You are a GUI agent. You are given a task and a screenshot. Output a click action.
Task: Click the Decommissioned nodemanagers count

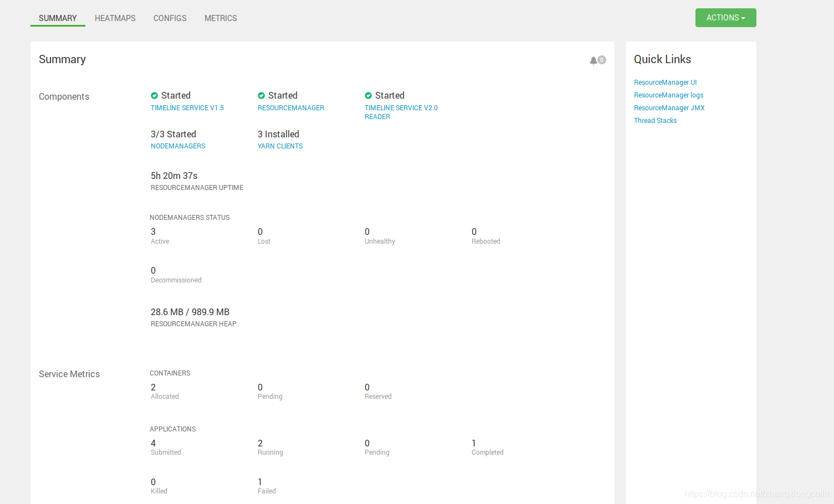[x=153, y=270]
